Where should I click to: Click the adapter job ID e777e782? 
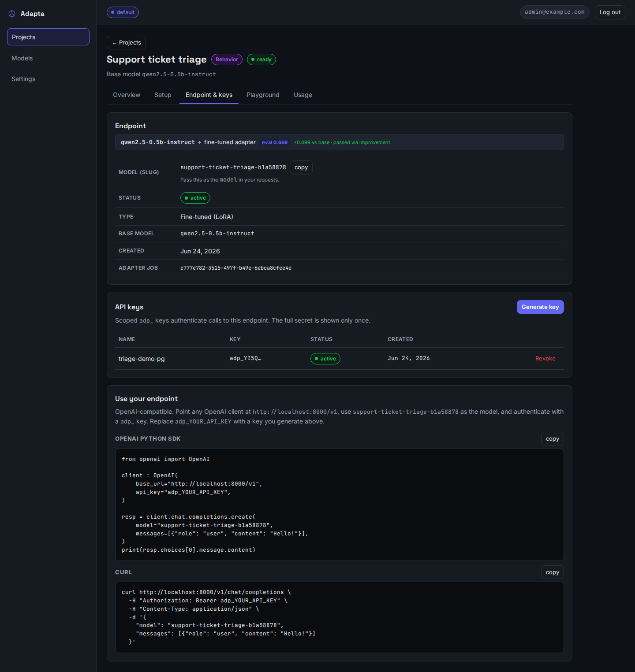pyautogui.click(x=236, y=268)
